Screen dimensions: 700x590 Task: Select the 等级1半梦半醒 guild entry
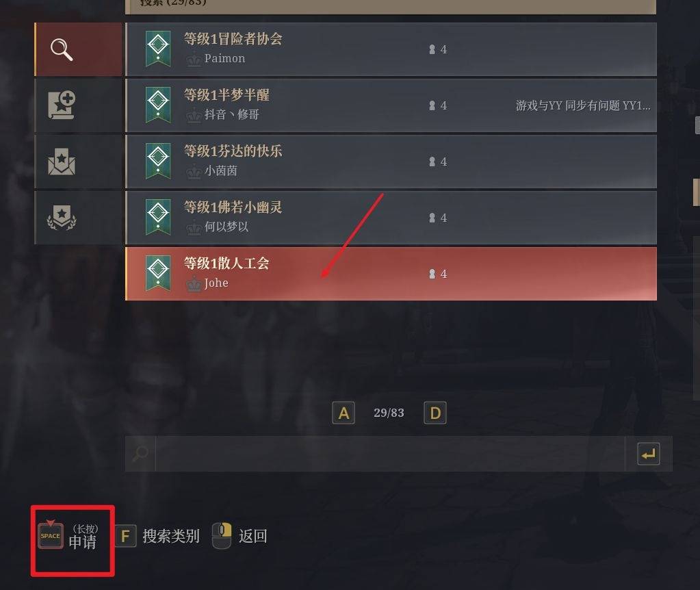coord(391,105)
